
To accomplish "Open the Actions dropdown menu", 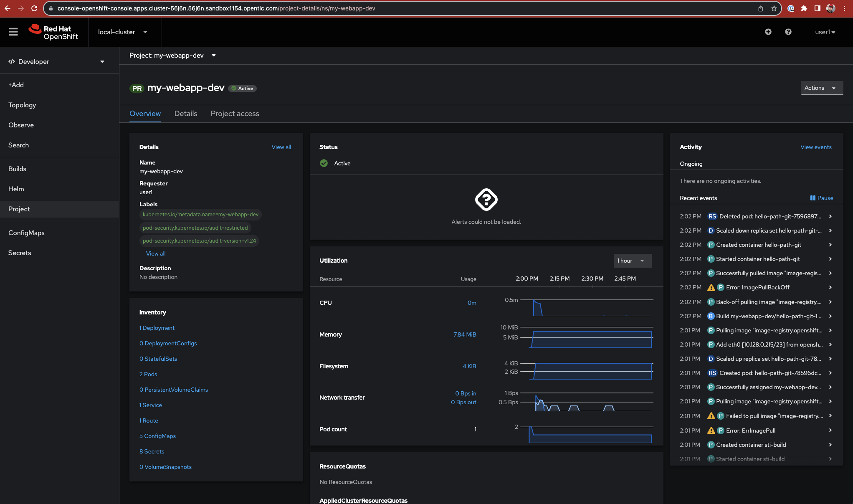I will 821,88.
